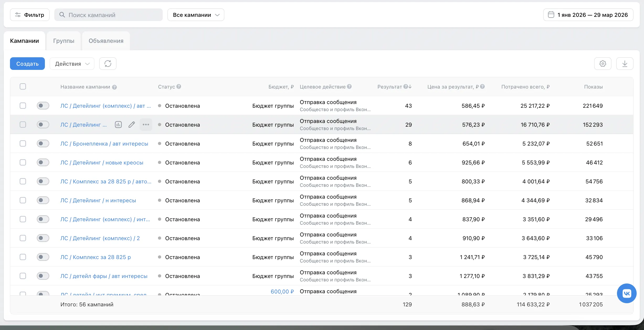Check the box for Бронепленка campaign row

click(x=23, y=143)
